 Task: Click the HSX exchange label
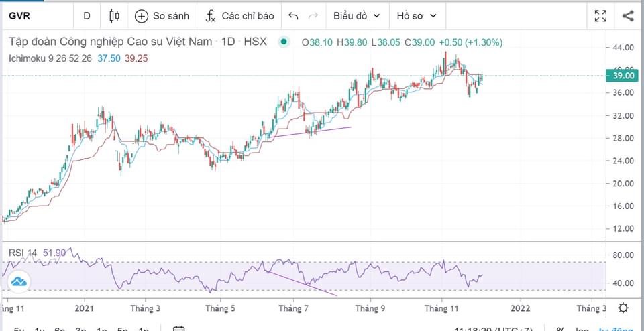tap(256, 42)
